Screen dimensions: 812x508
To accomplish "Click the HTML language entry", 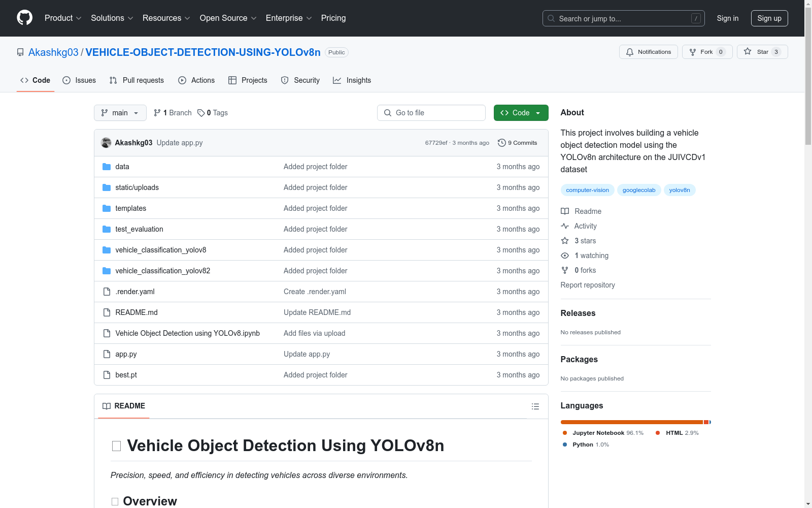I will 677,433.
